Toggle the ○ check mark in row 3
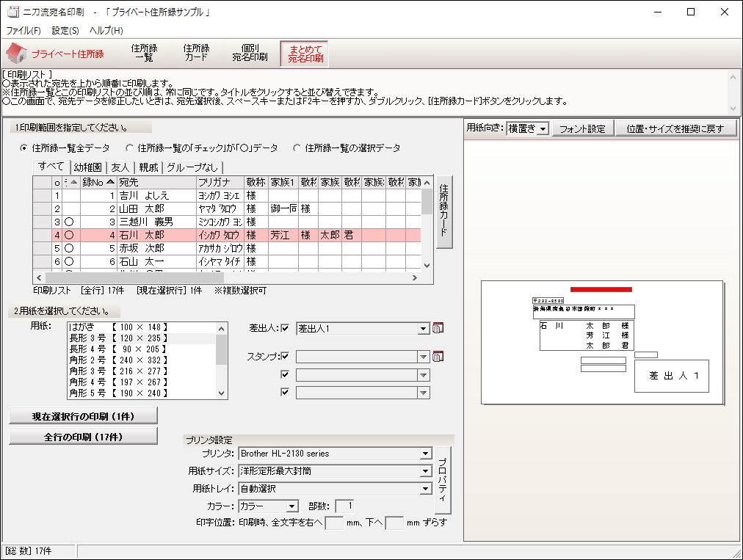This screenshot has width=743, height=560. (x=69, y=222)
